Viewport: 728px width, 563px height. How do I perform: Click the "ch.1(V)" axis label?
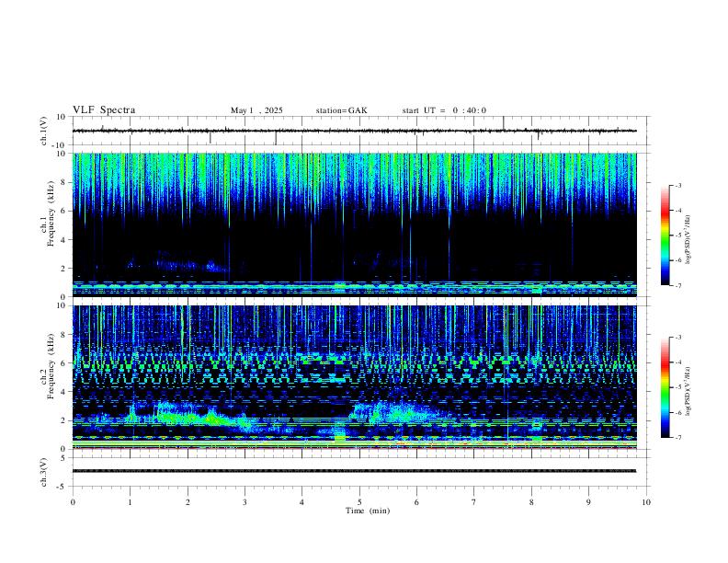click(x=44, y=131)
